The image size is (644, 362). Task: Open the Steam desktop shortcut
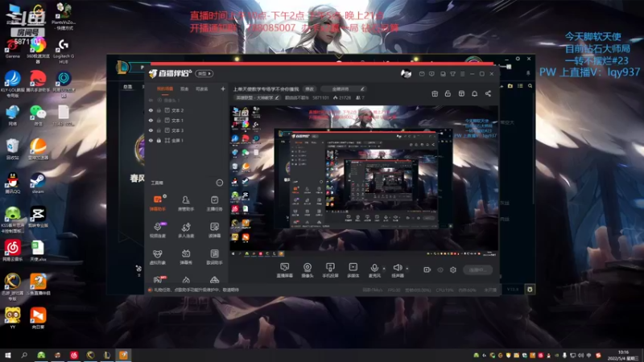click(38, 183)
